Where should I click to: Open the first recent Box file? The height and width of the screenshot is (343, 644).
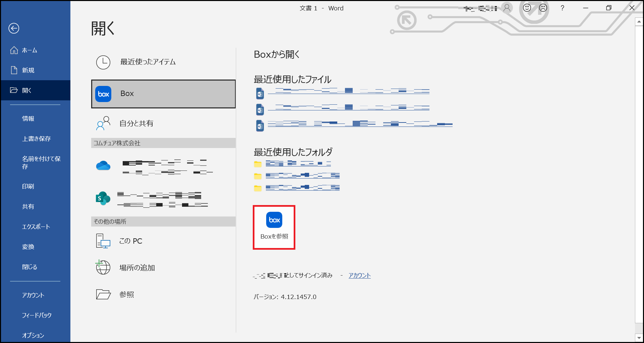pos(349,91)
